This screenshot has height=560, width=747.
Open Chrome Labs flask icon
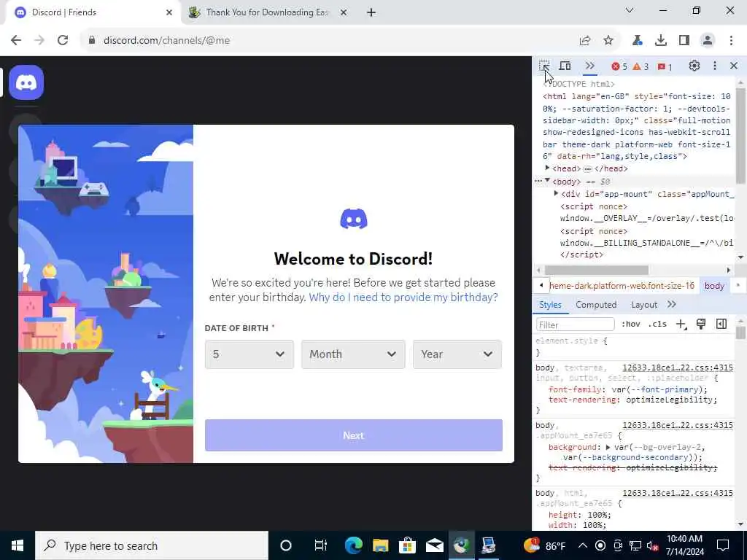[x=637, y=41]
